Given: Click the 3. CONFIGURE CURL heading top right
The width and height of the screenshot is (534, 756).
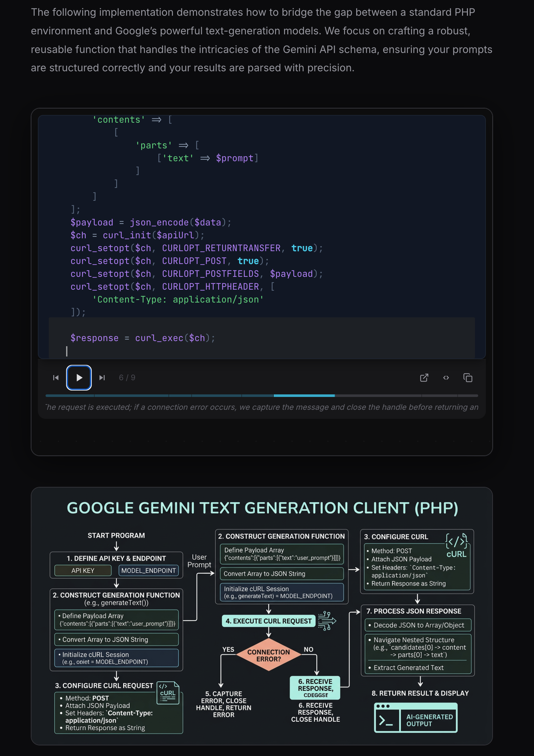Looking at the screenshot, I should (396, 537).
